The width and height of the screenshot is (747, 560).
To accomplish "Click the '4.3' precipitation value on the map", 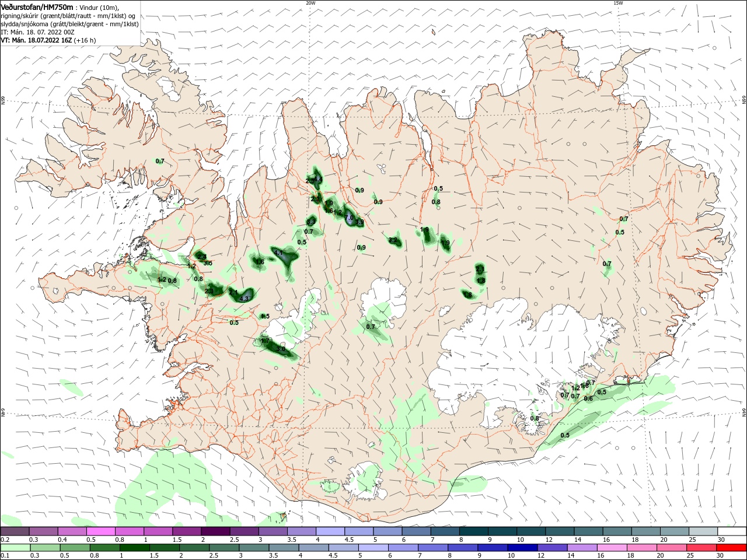I will click(245, 299).
